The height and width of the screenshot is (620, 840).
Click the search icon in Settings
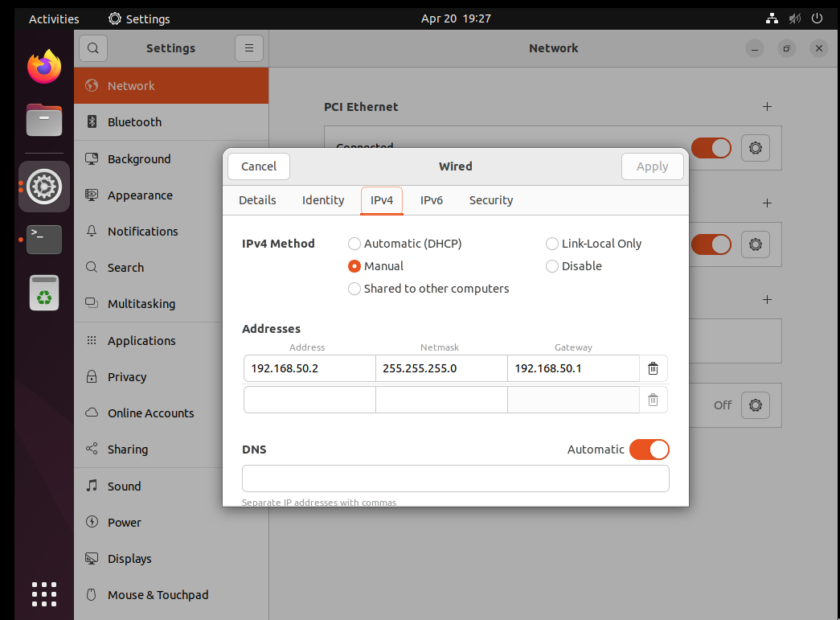pyautogui.click(x=93, y=48)
